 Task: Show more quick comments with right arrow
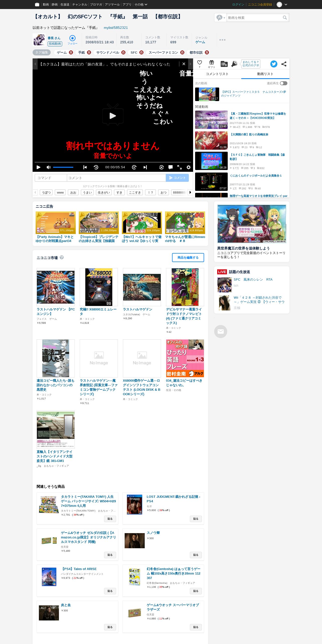pos(190,192)
